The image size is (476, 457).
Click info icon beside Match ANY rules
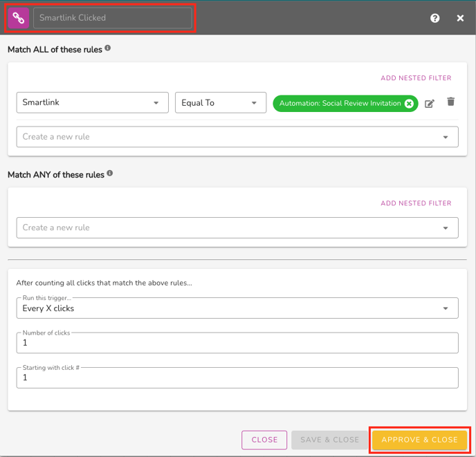point(109,174)
